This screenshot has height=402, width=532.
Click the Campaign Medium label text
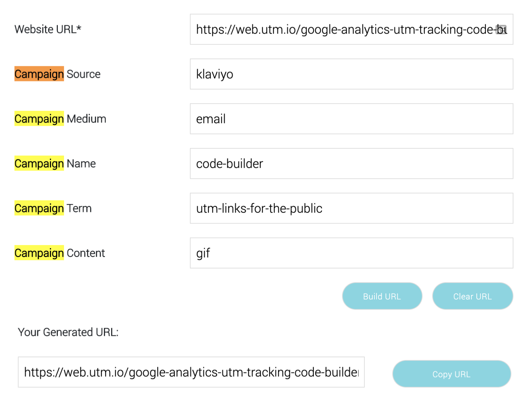point(60,119)
